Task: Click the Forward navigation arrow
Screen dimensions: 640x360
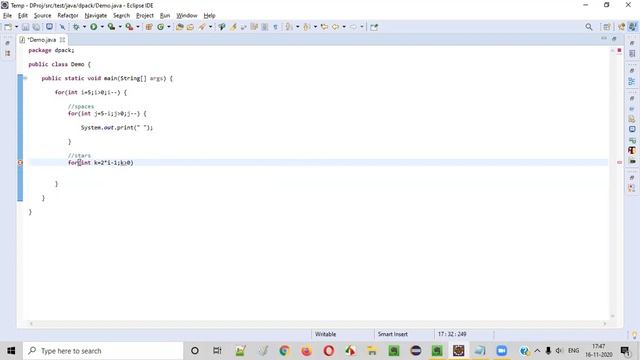Action: (353, 27)
